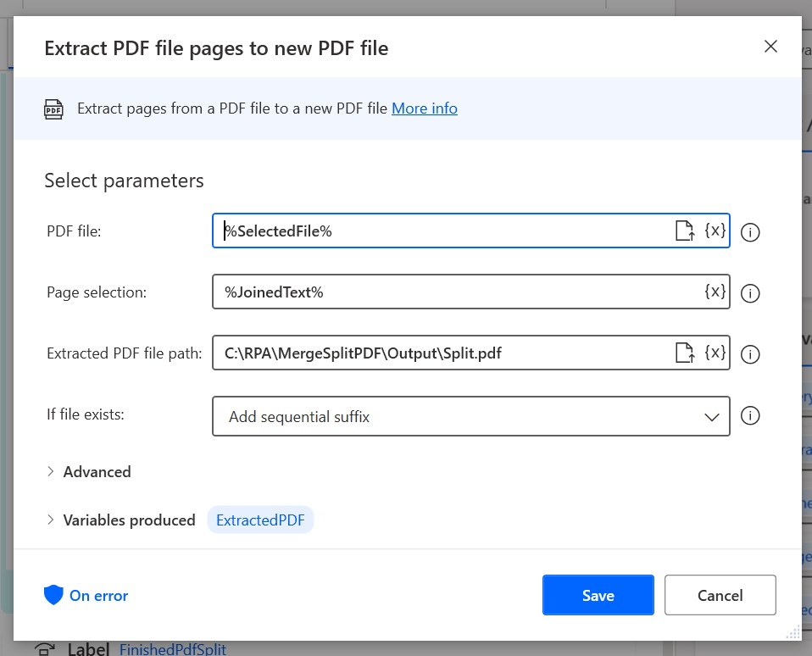Insert a variable into PDF file field
Viewport: 812px width, 656px height.
tap(715, 231)
